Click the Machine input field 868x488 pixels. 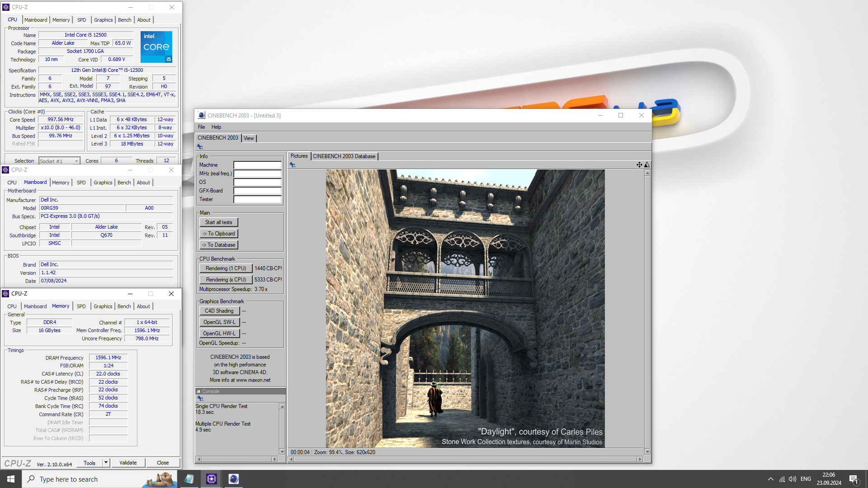pyautogui.click(x=257, y=165)
